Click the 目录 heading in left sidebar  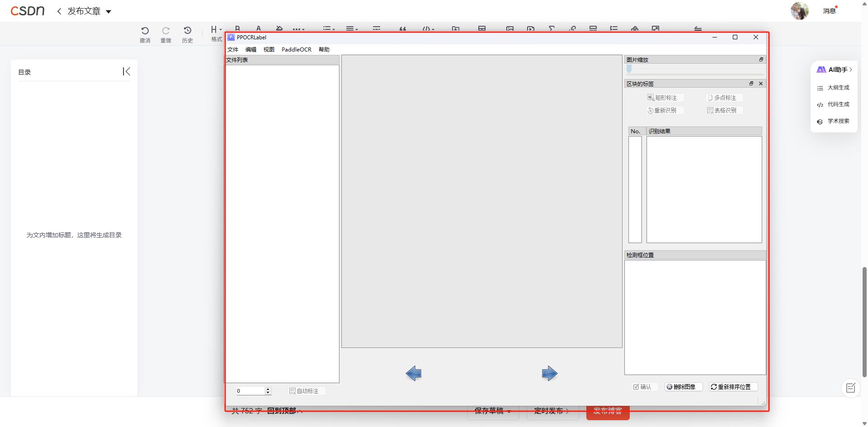(x=24, y=72)
